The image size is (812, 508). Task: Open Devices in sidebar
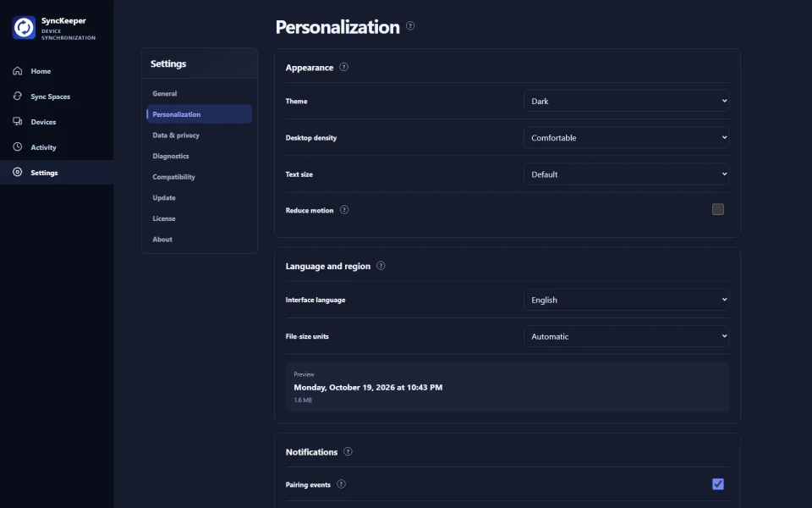tap(57, 122)
